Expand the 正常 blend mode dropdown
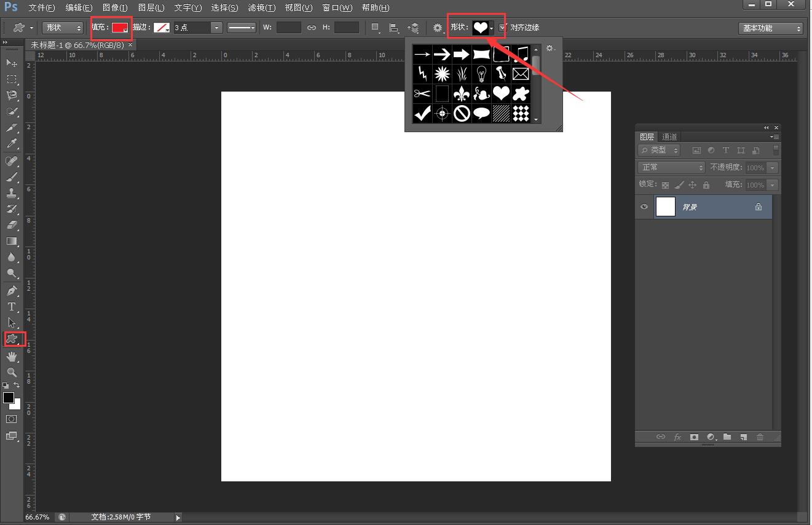 click(671, 167)
